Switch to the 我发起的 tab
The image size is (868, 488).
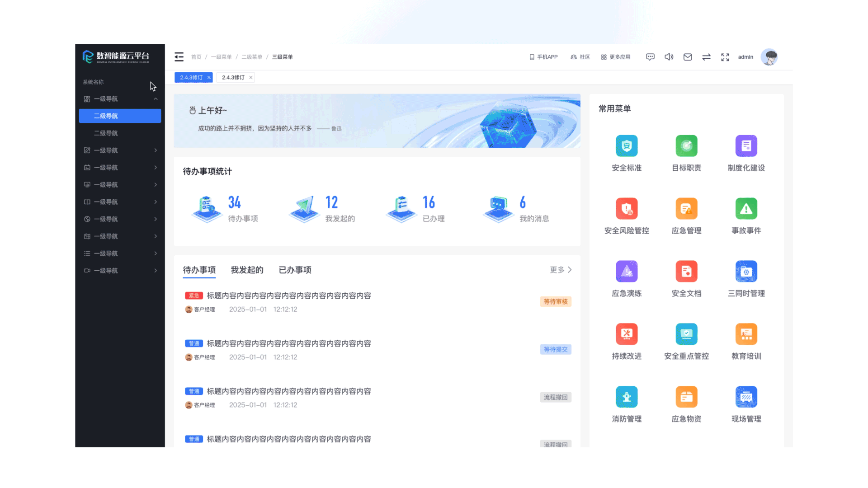pyautogui.click(x=247, y=270)
